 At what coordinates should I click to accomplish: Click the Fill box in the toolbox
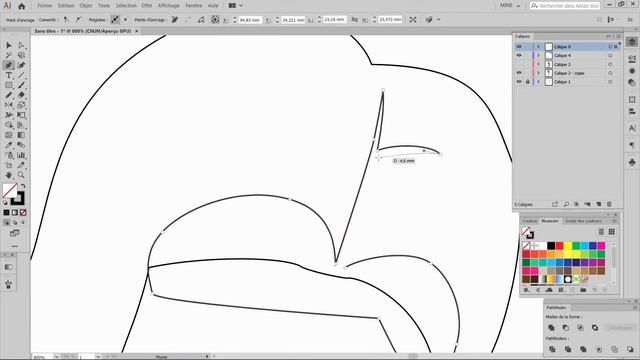coord(9,190)
